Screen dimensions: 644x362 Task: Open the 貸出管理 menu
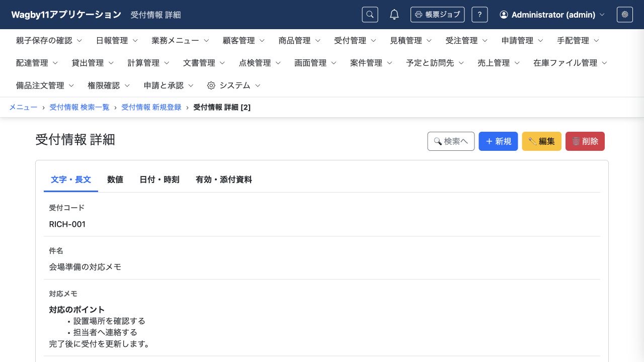[93, 63]
